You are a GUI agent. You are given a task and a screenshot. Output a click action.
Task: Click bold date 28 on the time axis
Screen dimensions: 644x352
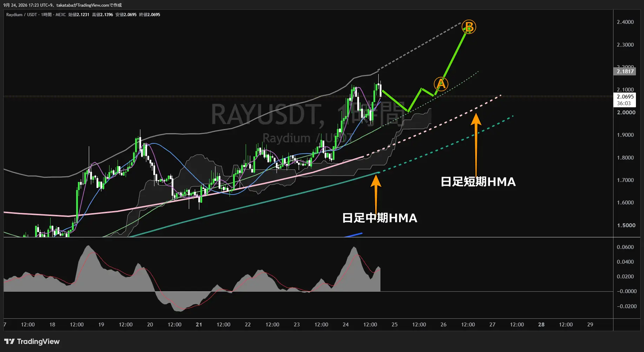pos(542,325)
